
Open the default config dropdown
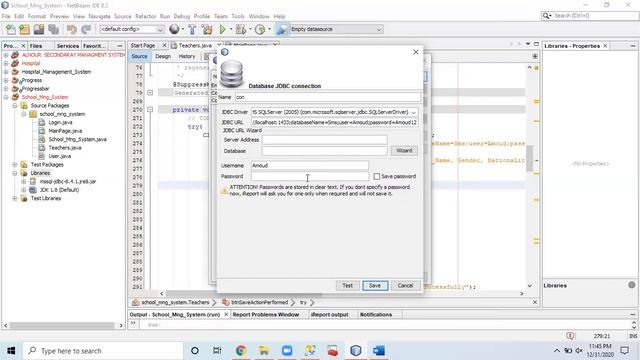160,29
